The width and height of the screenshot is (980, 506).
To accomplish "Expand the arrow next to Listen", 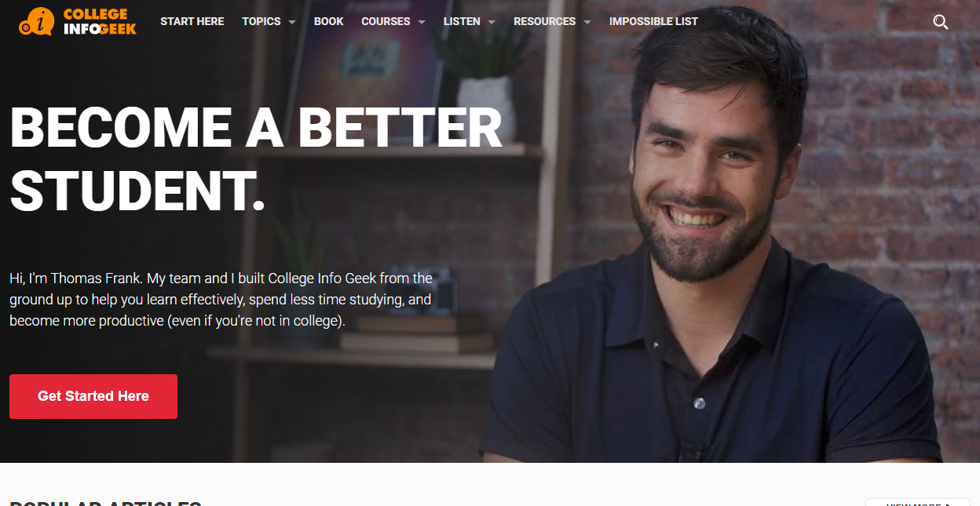I will 492,22.
